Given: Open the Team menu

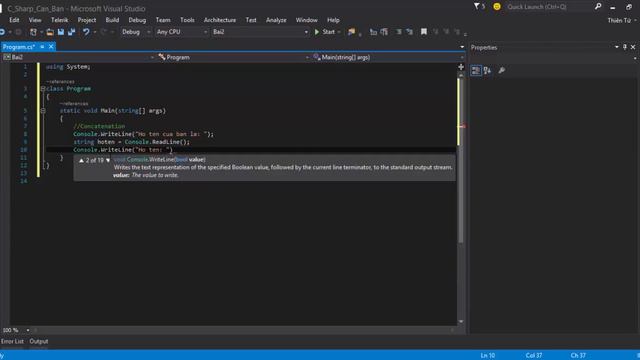Looking at the screenshot, I should (x=163, y=20).
